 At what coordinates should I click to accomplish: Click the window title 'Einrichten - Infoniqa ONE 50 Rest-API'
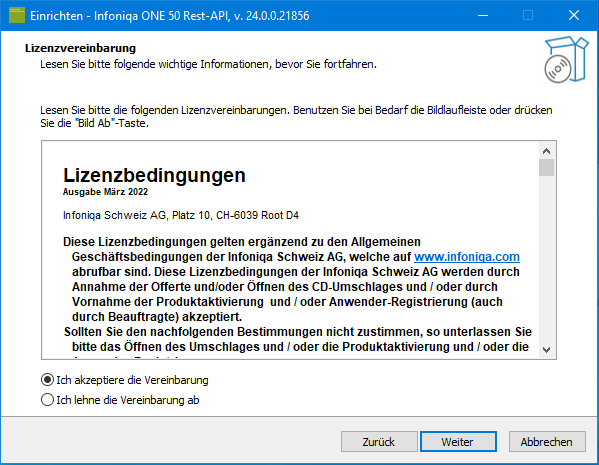[170, 16]
